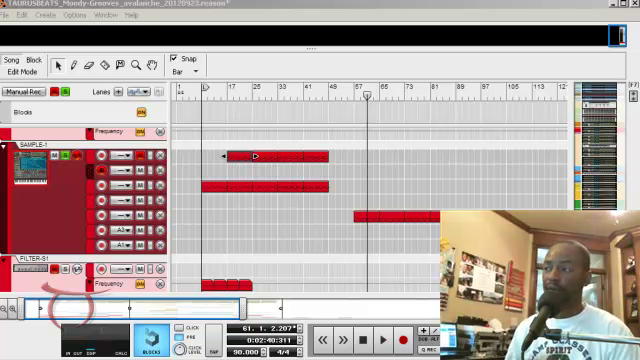Switch to Edit Mode
Screen dimensions: 640x360
point(22,72)
